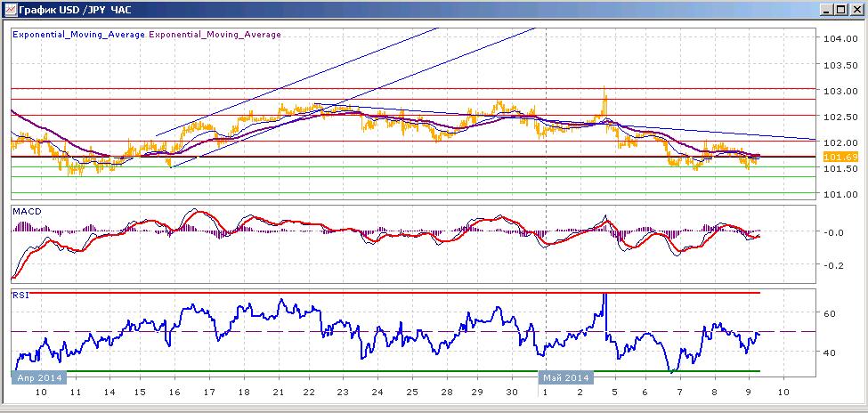868x413 pixels.
Task: Maximize the USD/JPY chart window
Action: coord(840,10)
